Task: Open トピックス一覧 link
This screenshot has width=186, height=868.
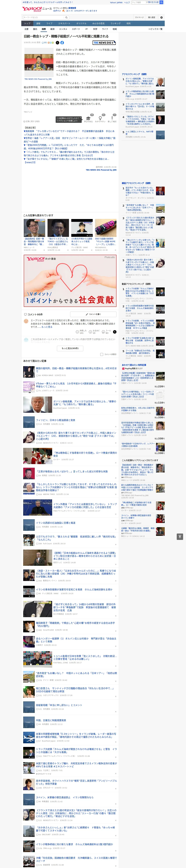Action: [x=155, y=29]
